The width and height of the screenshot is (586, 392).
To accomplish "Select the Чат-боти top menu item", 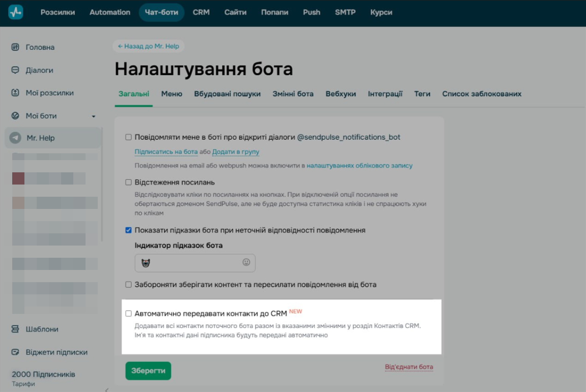I will coord(161,12).
